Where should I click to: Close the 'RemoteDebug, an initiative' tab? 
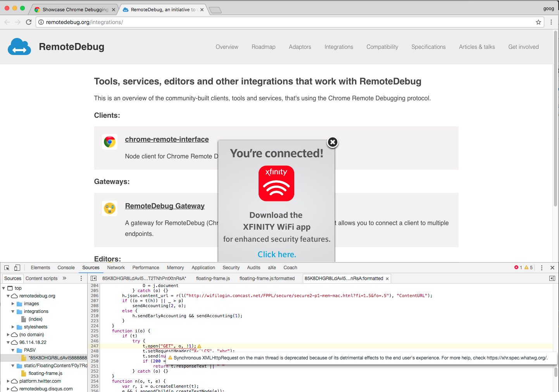[202, 10]
